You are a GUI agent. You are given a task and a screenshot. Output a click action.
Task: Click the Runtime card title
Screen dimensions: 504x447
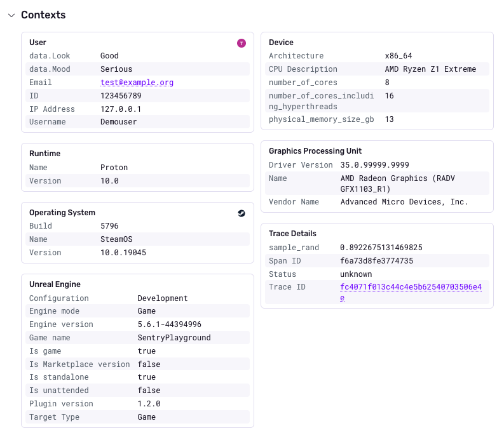[45, 154]
